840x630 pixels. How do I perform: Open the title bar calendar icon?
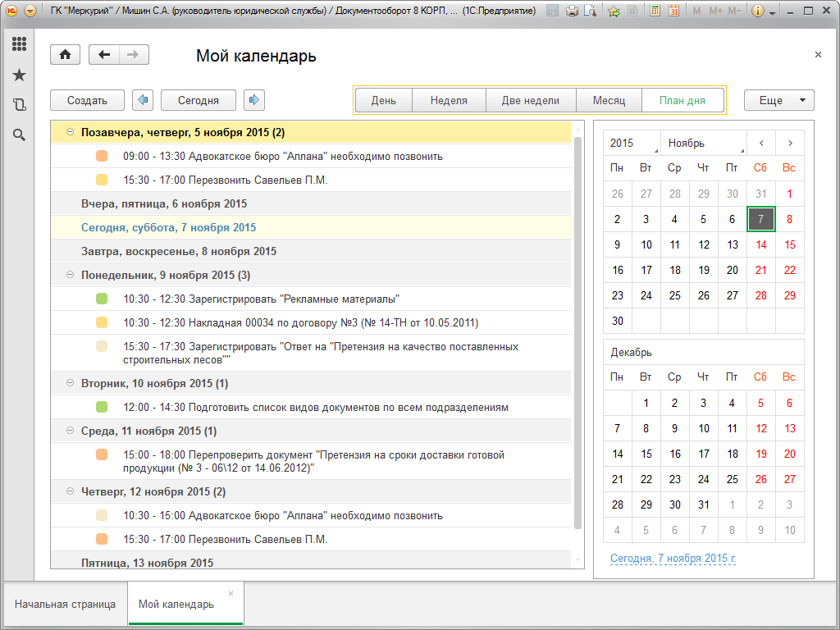tap(673, 11)
